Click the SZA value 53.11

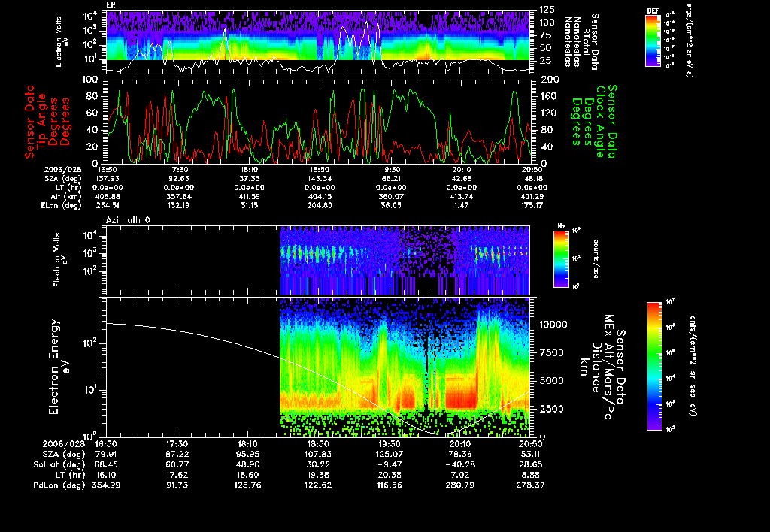click(530, 454)
